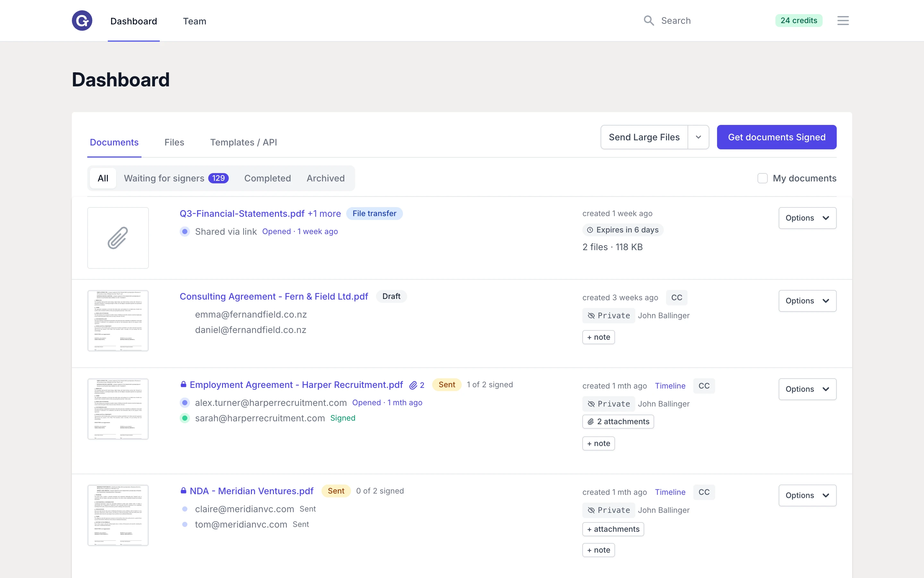Click the app logo in header
The width and height of the screenshot is (924, 578).
[82, 21]
